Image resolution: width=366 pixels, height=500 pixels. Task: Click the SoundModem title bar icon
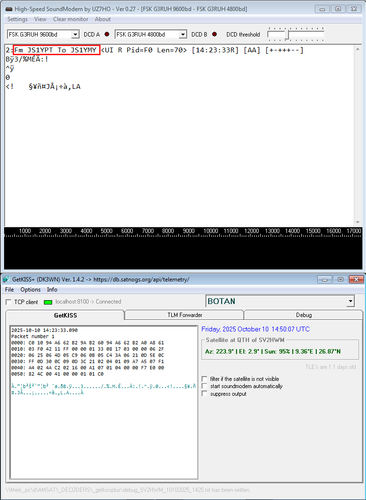(x=9, y=9)
